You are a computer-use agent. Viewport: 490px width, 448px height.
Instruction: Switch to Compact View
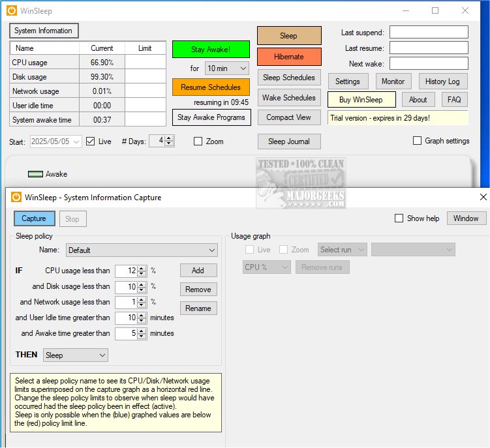(x=289, y=117)
